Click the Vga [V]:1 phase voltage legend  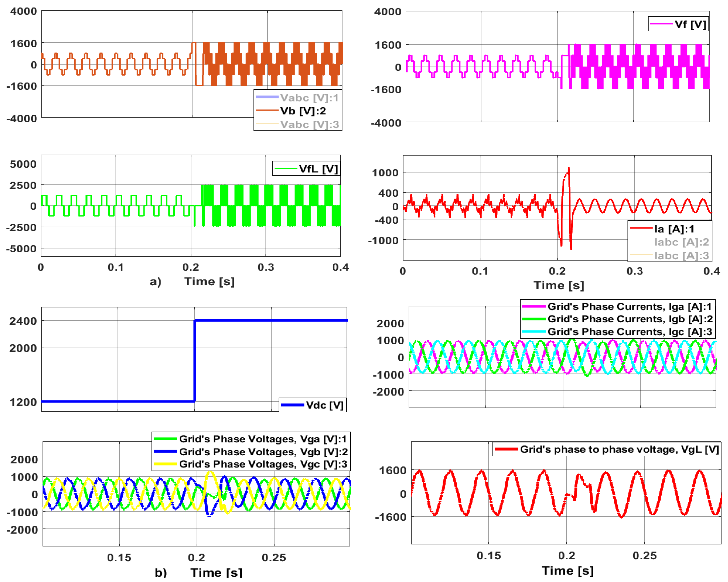coord(251,439)
